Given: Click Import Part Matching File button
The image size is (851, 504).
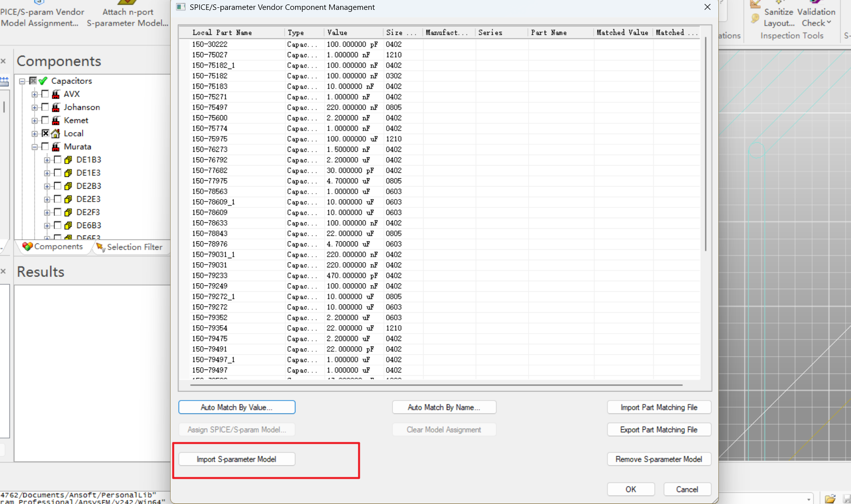Looking at the screenshot, I should [x=659, y=407].
